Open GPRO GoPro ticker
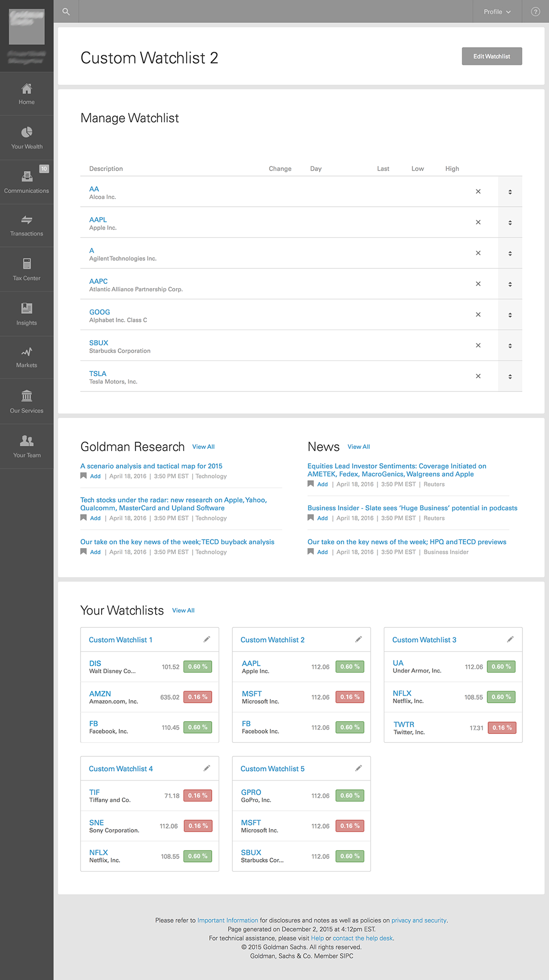The image size is (549, 980). click(251, 792)
